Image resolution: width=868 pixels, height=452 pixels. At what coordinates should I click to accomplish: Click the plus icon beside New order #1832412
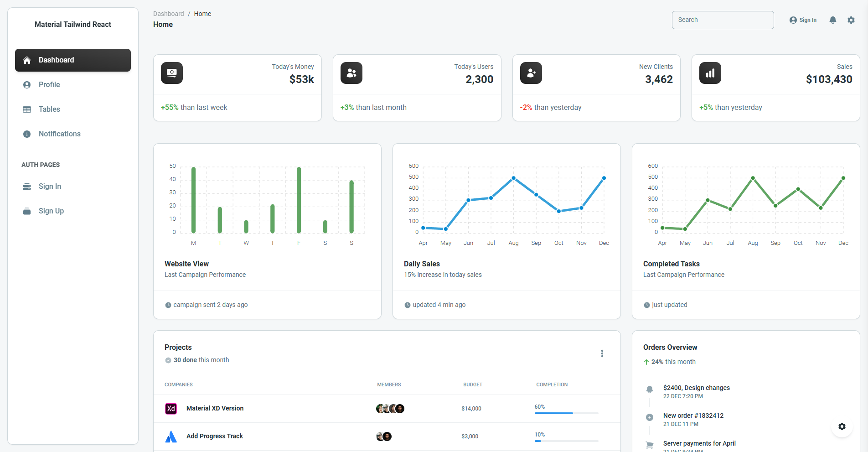[650, 417]
